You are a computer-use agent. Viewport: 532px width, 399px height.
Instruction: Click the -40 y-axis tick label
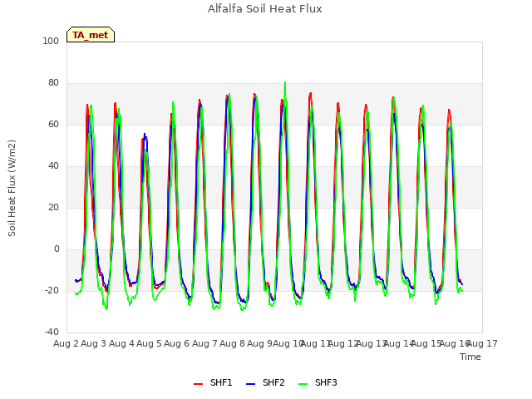coord(52,332)
